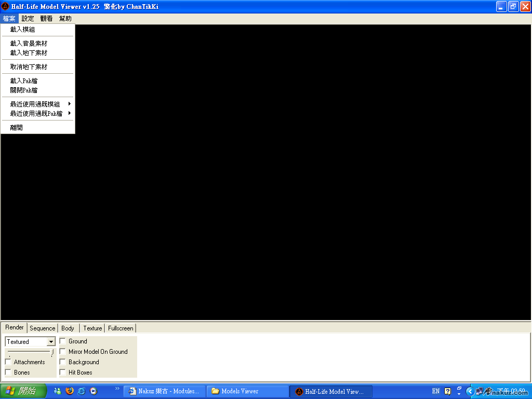Screen dimensions: 532x399
Task: Select 載入地下素材 menu entry
Action: [37, 53]
